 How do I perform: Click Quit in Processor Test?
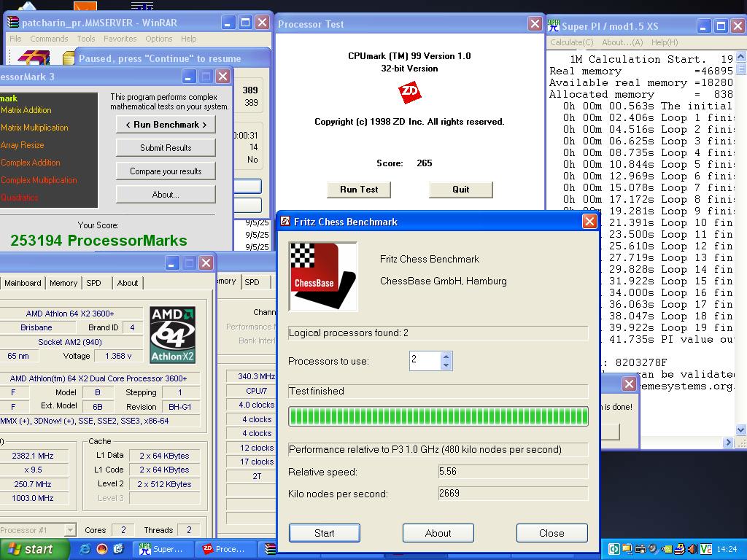[461, 190]
